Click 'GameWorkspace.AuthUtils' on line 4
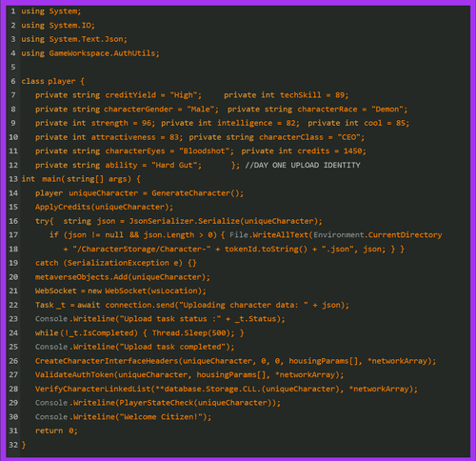Viewport: 476px width, 461px height. [x=102, y=53]
